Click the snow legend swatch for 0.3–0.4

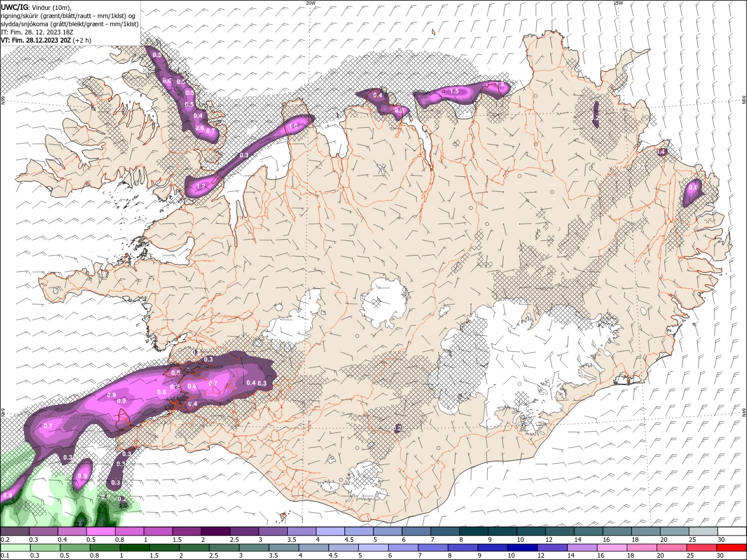(44, 531)
